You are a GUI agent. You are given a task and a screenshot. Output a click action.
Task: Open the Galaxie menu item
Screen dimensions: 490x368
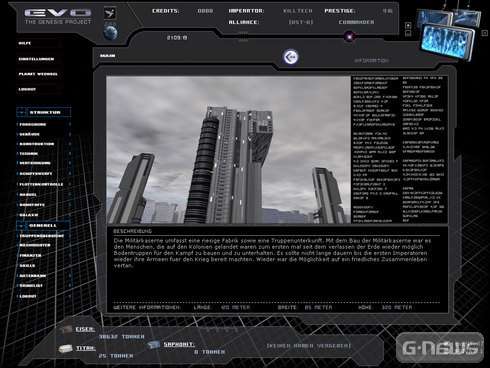tap(29, 215)
